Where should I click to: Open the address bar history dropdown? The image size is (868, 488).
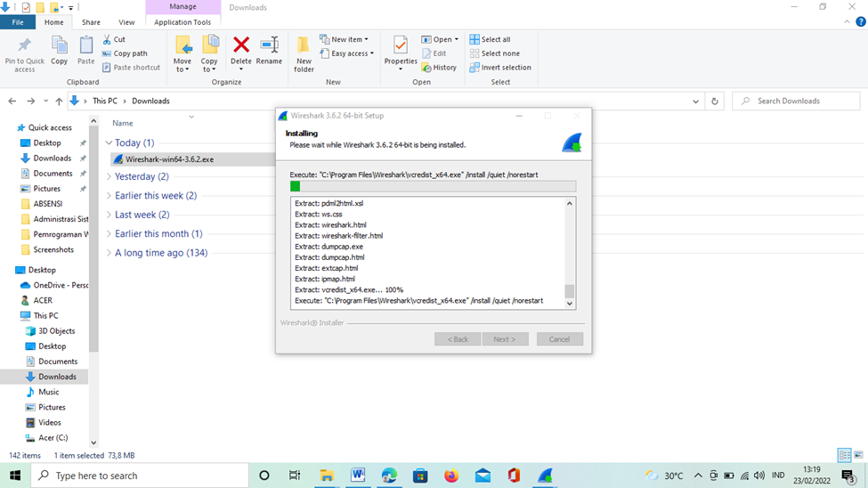point(695,101)
